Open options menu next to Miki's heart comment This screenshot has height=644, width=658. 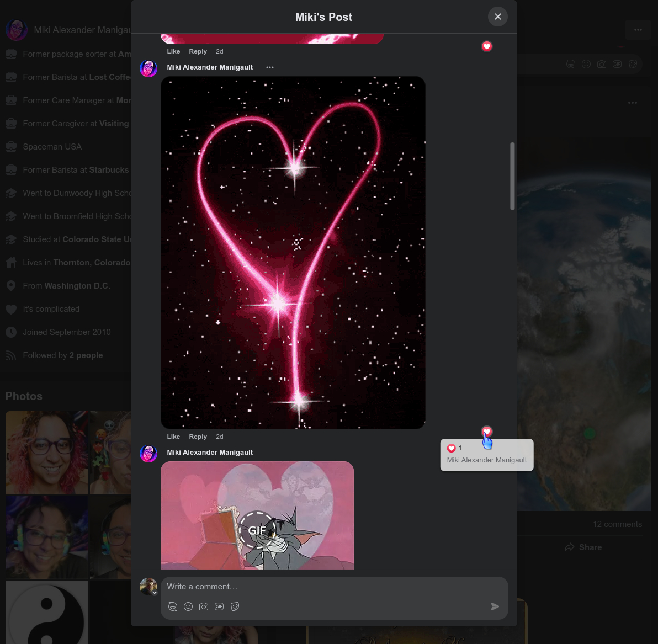click(x=269, y=67)
